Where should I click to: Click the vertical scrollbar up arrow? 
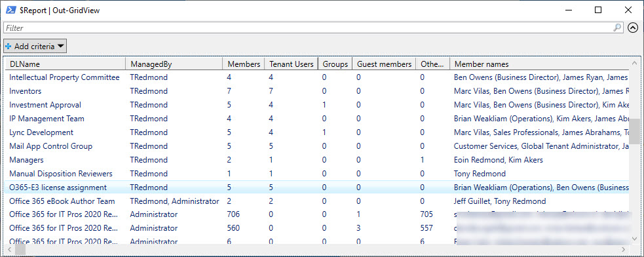635,64
